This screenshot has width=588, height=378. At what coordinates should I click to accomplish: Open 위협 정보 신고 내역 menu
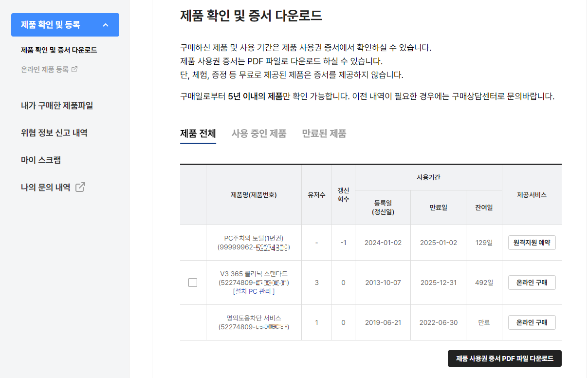[x=54, y=132]
